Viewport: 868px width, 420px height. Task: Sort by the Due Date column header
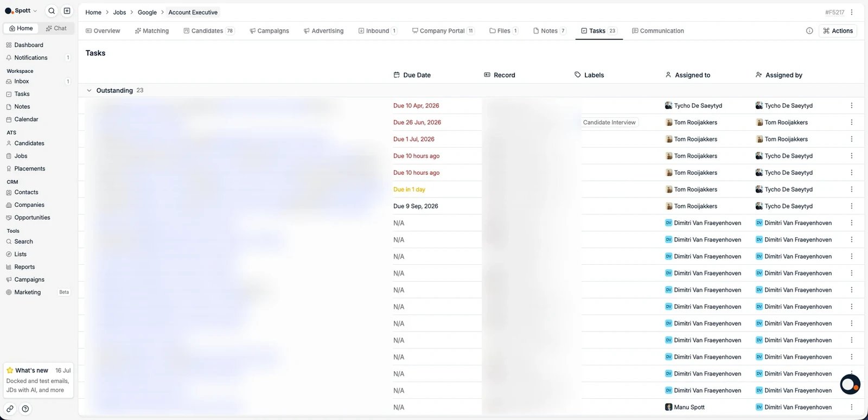[x=412, y=75]
